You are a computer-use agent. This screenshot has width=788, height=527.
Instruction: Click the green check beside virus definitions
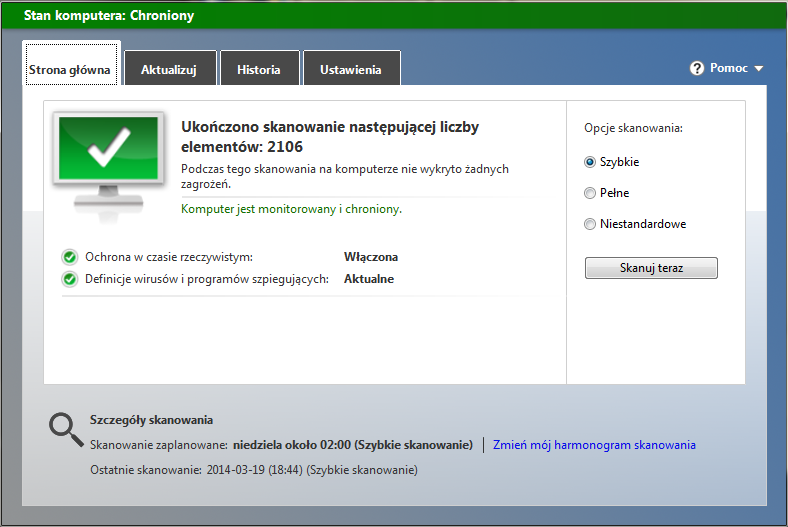[x=70, y=279]
